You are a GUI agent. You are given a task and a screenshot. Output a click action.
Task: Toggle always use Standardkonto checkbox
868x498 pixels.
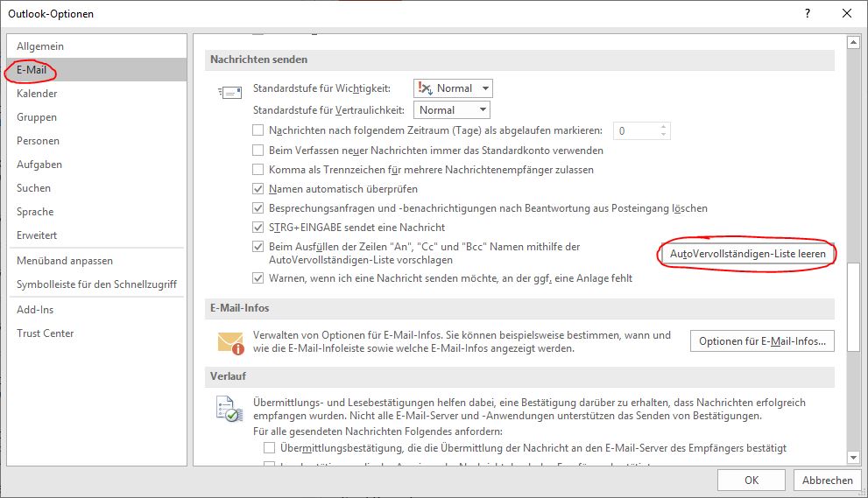click(258, 150)
